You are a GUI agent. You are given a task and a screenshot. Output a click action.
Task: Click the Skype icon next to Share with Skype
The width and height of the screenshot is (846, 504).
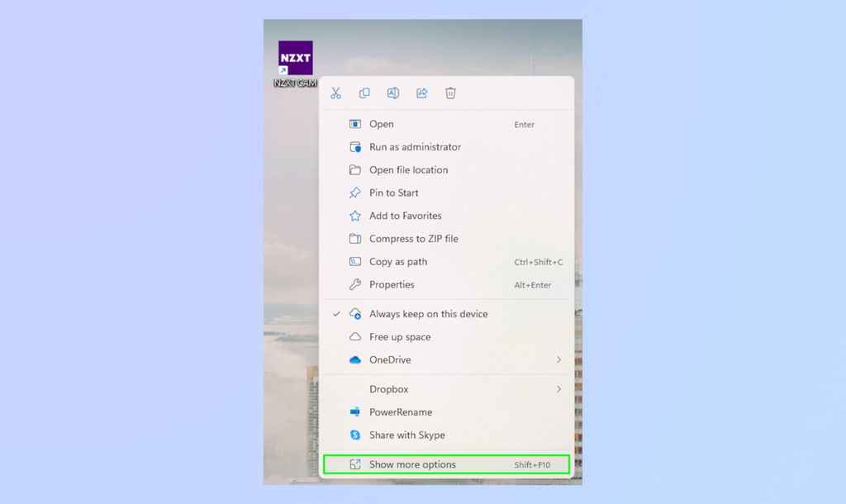coord(355,435)
